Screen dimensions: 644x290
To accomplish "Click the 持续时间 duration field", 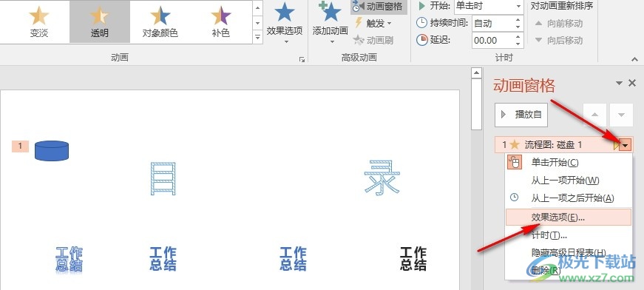I will pos(493,24).
